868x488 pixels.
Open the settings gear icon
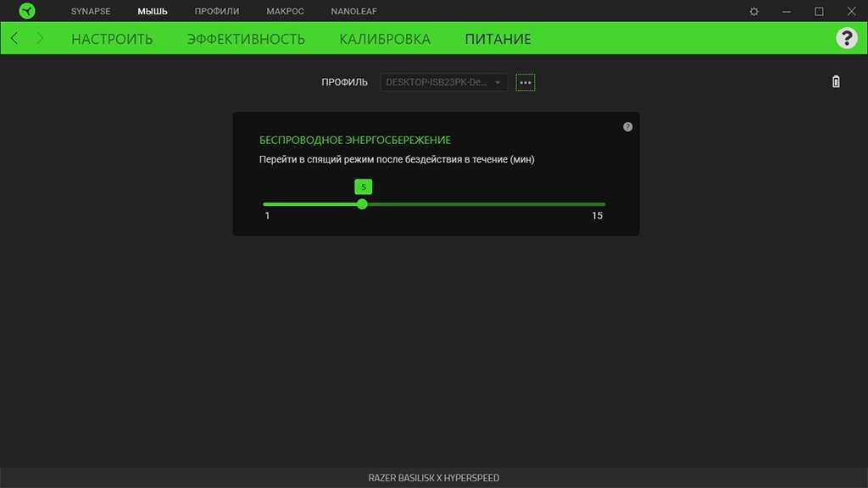(754, 11)
